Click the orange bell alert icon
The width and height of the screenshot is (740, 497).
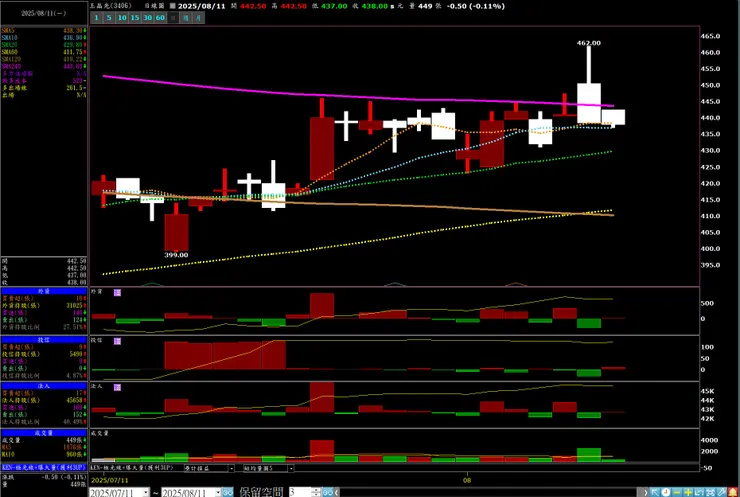click(733, 492)
